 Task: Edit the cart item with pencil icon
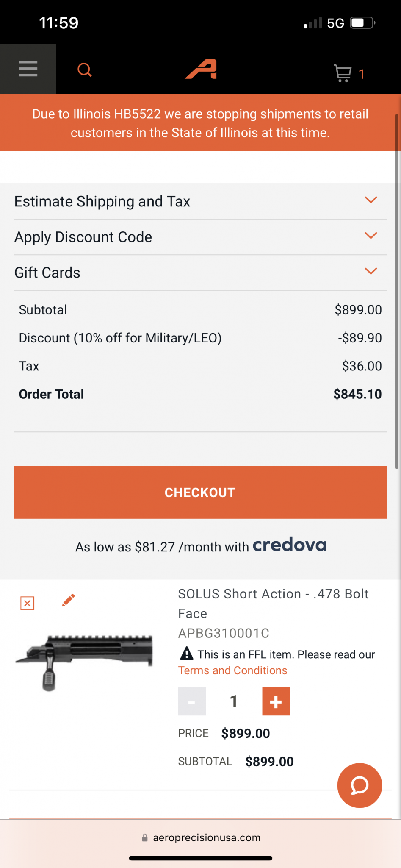(68, 600)
